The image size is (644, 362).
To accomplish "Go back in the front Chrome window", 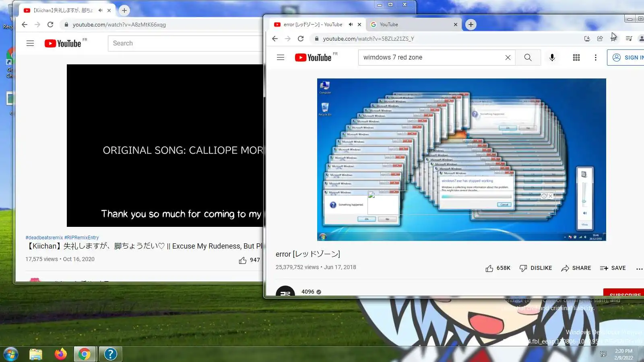I will tap(275, 39).
